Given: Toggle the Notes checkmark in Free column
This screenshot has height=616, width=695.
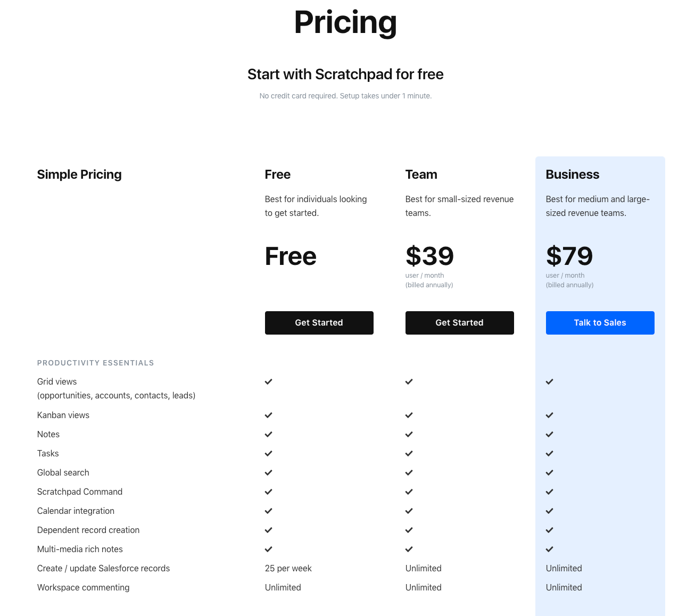Looking at the screenshot, I should [x=268, y=434].
